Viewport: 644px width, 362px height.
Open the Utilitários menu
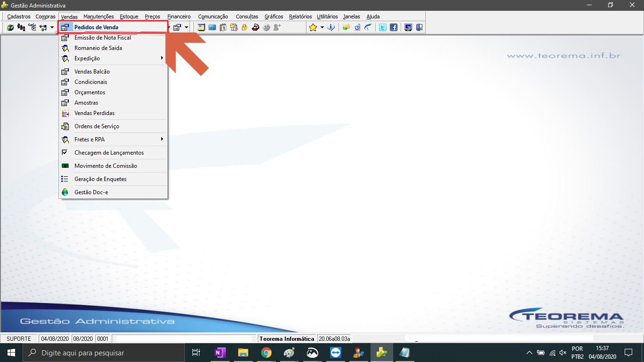(327, 16)
